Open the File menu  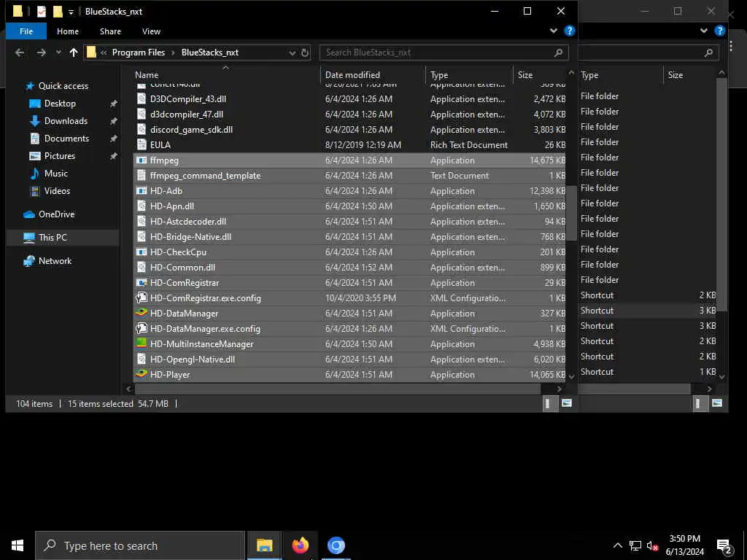tap(26, 31)
